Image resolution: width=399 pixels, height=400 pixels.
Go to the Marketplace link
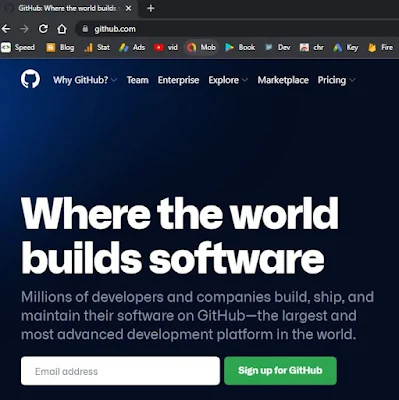pyautogui.click(x=283, y=80)
